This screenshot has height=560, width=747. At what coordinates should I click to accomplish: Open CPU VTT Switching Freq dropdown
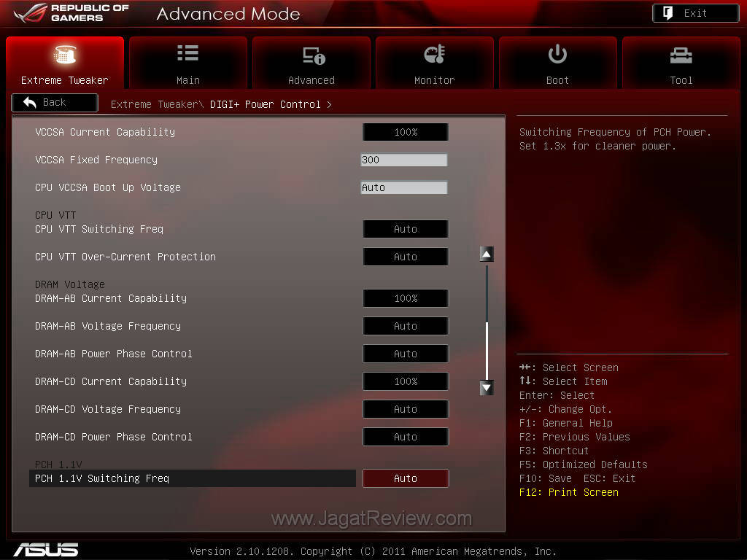(x=405, y=229)
